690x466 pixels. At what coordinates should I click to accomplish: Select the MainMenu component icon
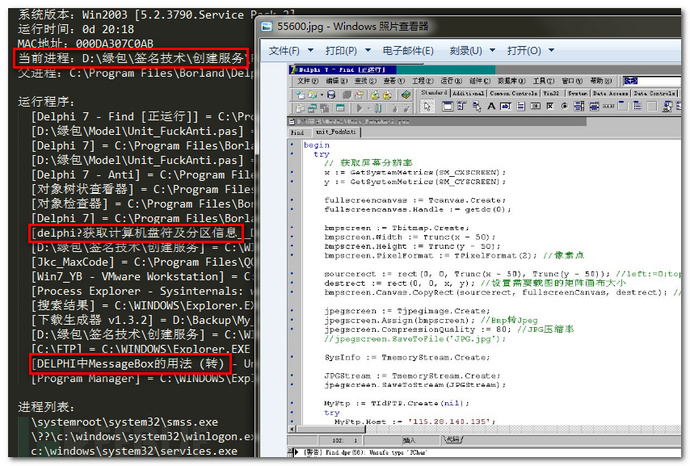click(x=462, y=106)
